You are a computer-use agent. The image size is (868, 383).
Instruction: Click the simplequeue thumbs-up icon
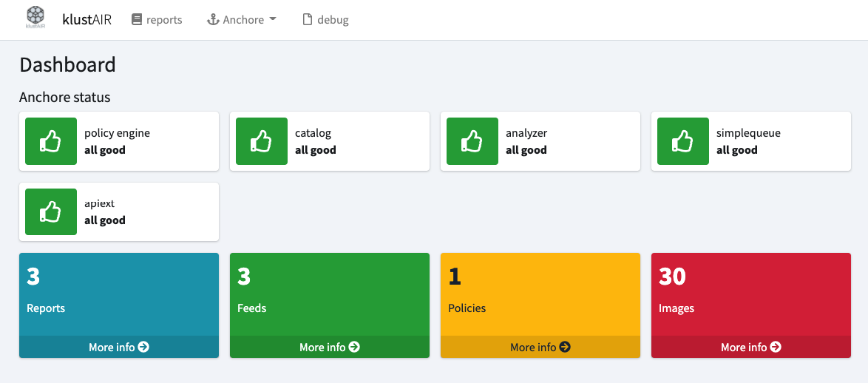coord(682,141)
